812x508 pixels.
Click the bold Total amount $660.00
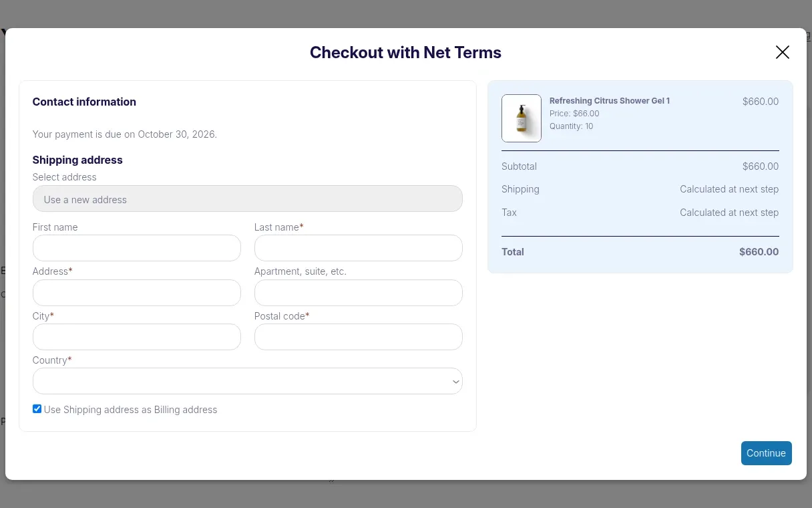(759, 252)
